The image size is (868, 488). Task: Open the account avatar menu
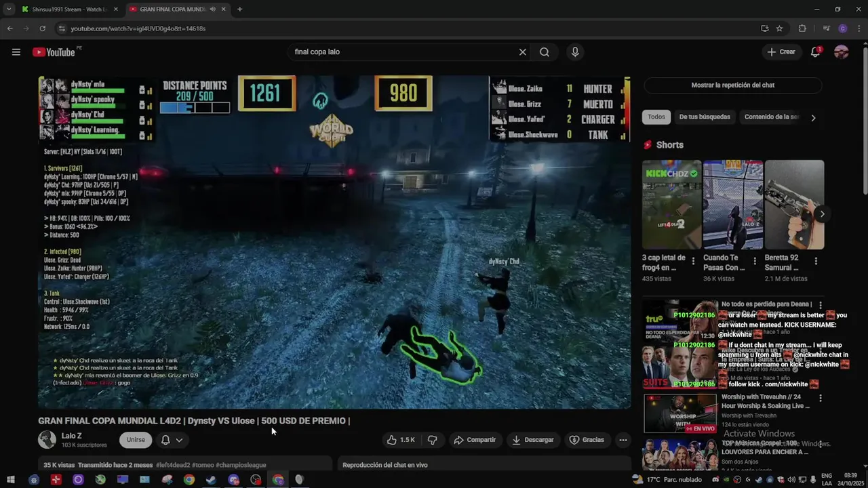(x=842, y=52)
